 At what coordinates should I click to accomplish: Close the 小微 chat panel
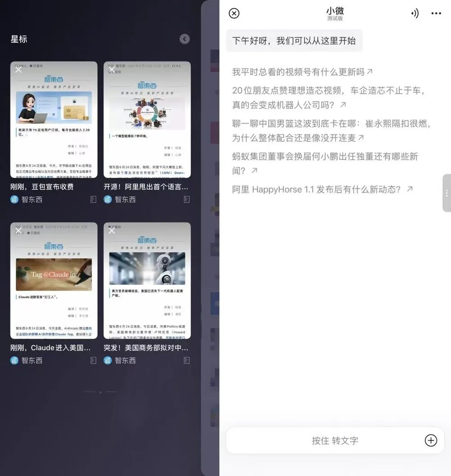pos(234,14)
